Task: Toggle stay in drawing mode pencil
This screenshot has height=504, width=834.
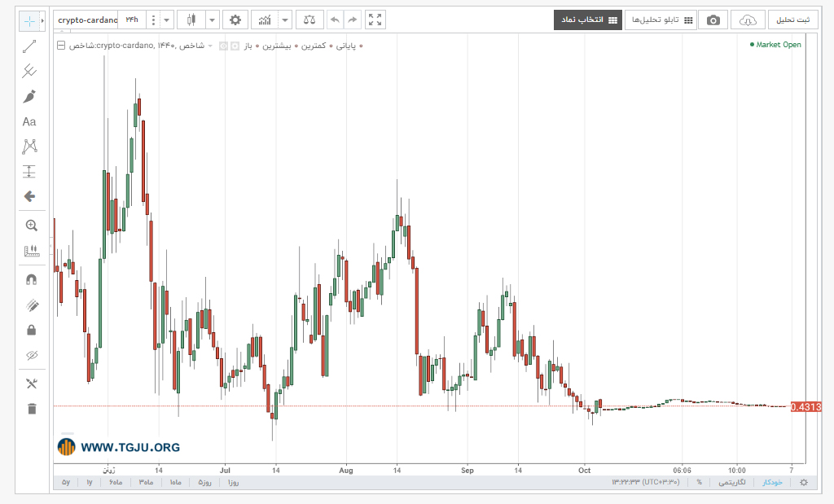Action: tap(32, 305)
